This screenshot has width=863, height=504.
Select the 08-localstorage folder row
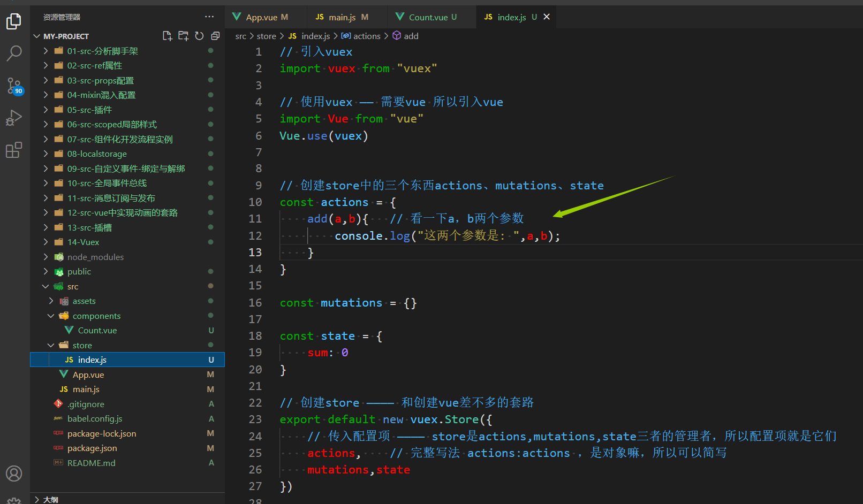coord(127,154)
